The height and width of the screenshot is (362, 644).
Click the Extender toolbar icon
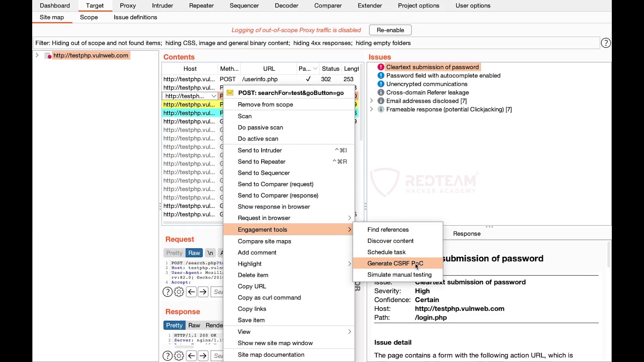pyautogui.click(x=370, y=6)
